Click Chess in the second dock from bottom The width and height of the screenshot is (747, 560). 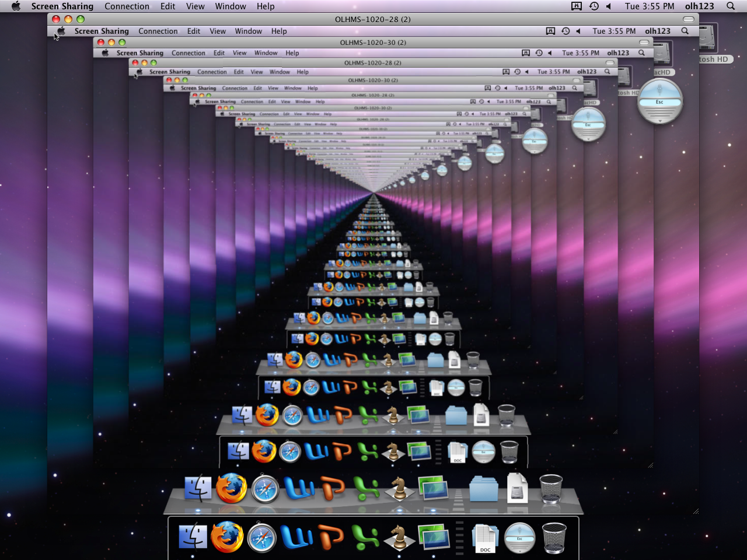tap(399, 489)
